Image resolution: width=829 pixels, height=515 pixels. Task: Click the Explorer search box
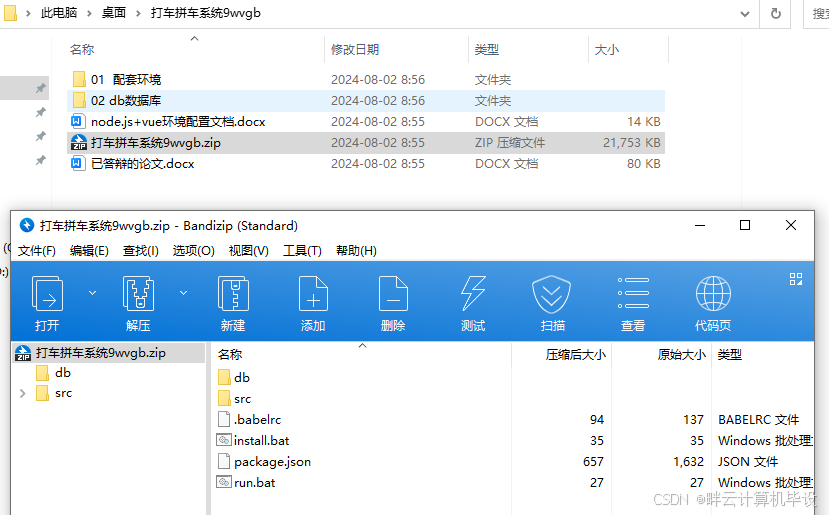(816, 14)
